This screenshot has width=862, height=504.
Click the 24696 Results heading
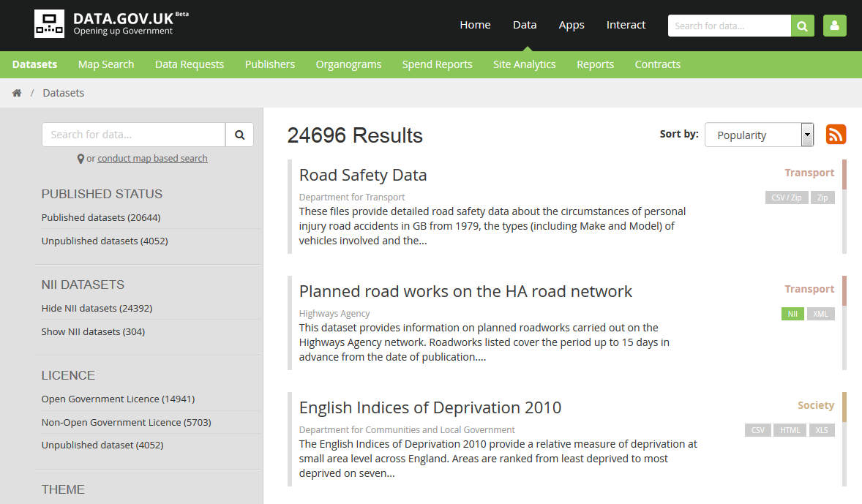(355, 136)
